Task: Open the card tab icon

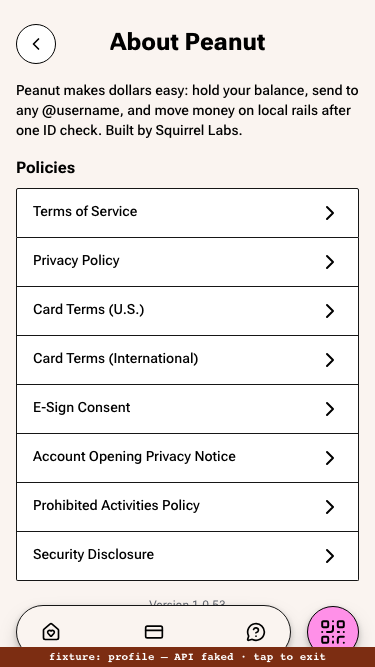Action: [x=154, y=632]
